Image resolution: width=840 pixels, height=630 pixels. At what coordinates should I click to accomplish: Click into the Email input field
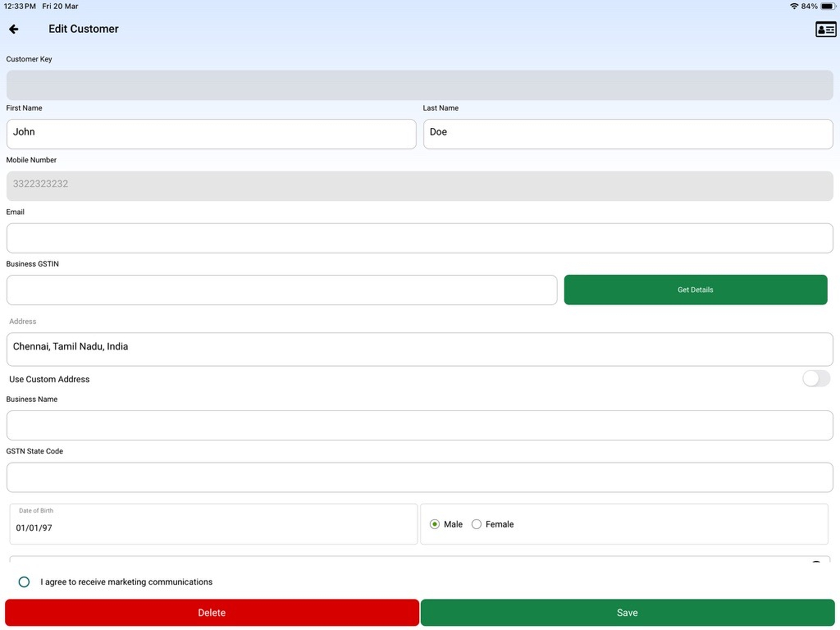pyautogui.click(x=420, y=238)
